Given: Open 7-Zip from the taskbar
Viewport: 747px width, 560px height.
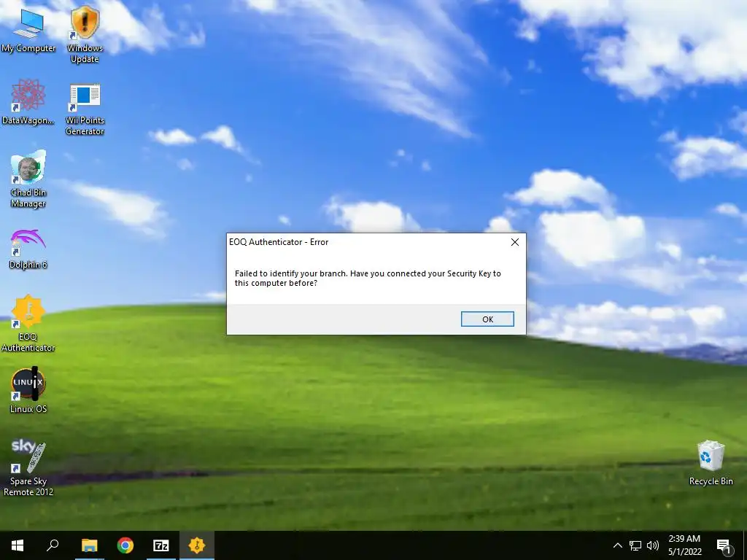Looking at the screenshot, I should pos(161,545).
